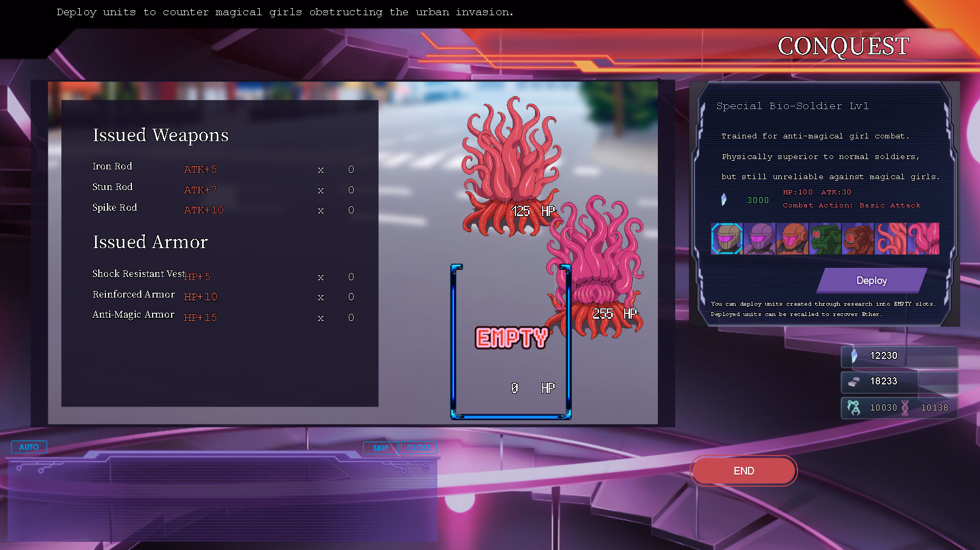Image resolution: width=980 pixels, height=550 pixels.
Task: Click the robotic arm resource icon
Action: tap(854, 407)
